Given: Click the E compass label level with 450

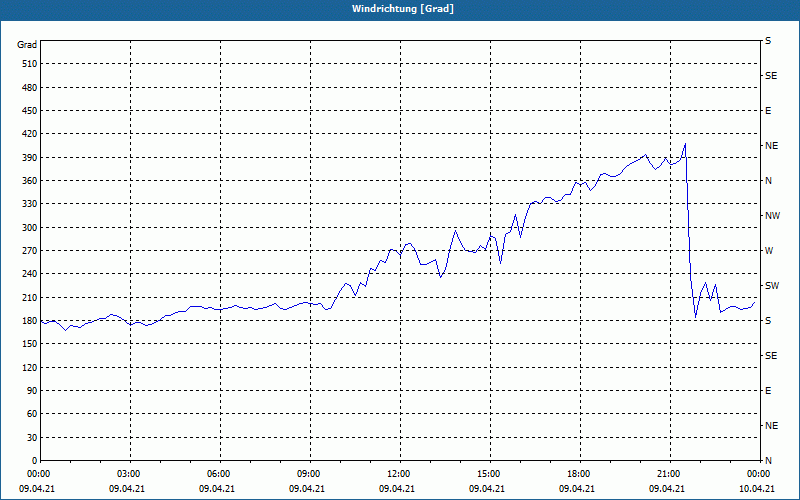Looking at the screenshot, I should click(x=768, y=111).
